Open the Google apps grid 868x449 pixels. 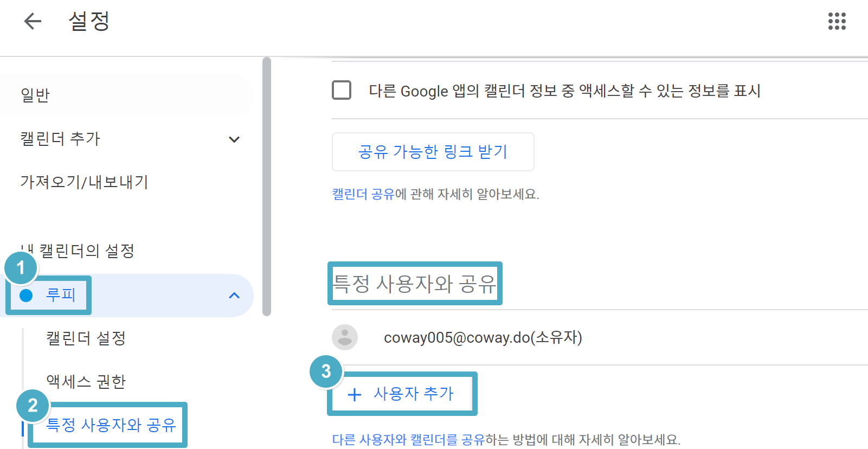click(837, 21)
